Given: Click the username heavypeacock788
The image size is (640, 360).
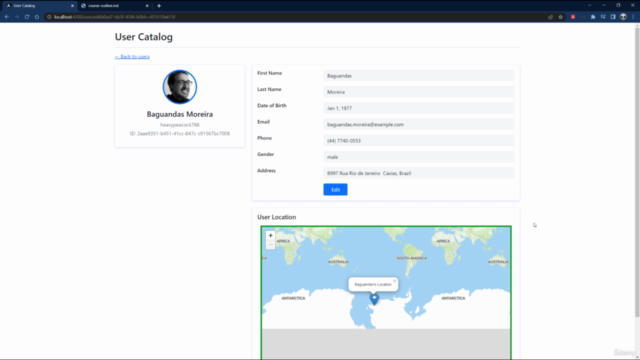Looking at the screenshot, I should [x=180, y=125].
